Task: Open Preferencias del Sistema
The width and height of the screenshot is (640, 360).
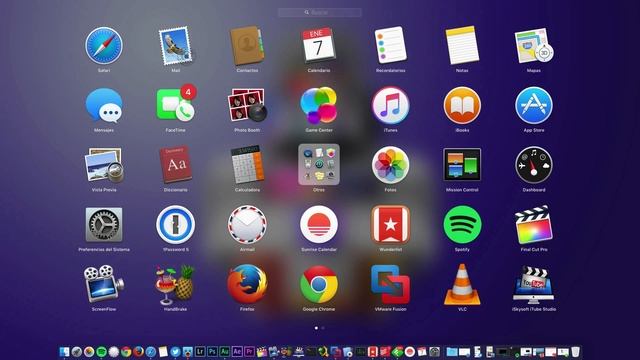Action: [x=104, y=224]
